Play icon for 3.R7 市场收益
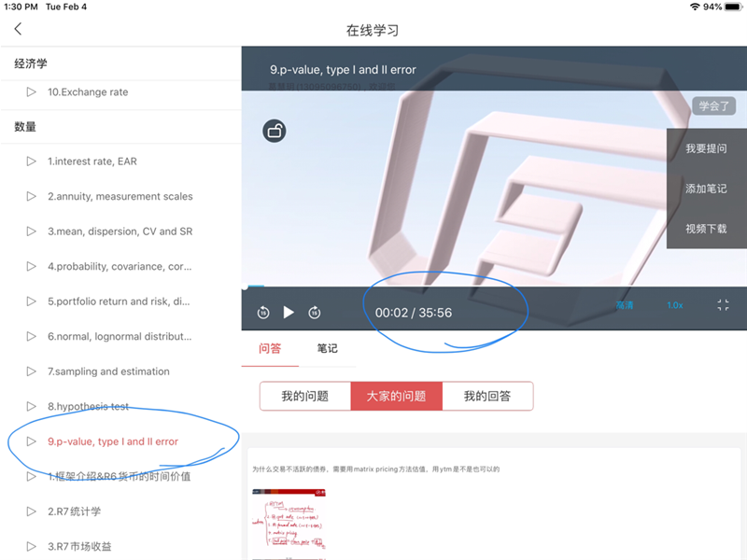The image size is (747, 560). pos(32,546)
